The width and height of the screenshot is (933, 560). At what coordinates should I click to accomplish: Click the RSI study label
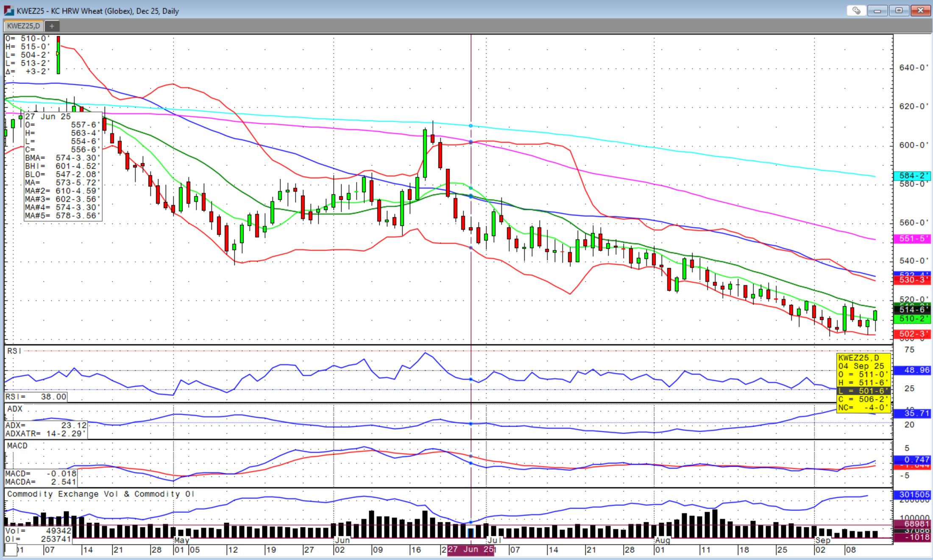pos(14,351)
